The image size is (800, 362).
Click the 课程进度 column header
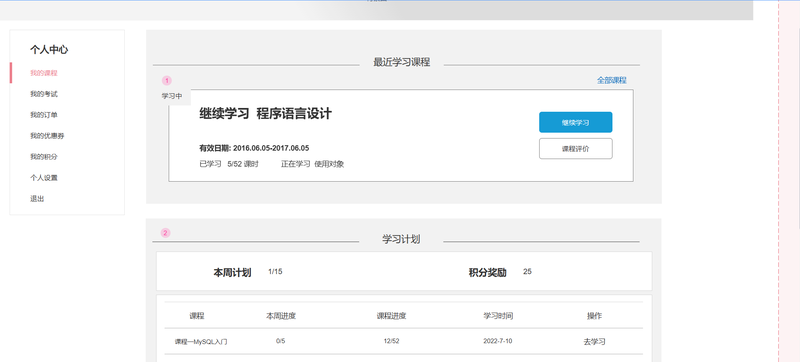coord(391,316)
